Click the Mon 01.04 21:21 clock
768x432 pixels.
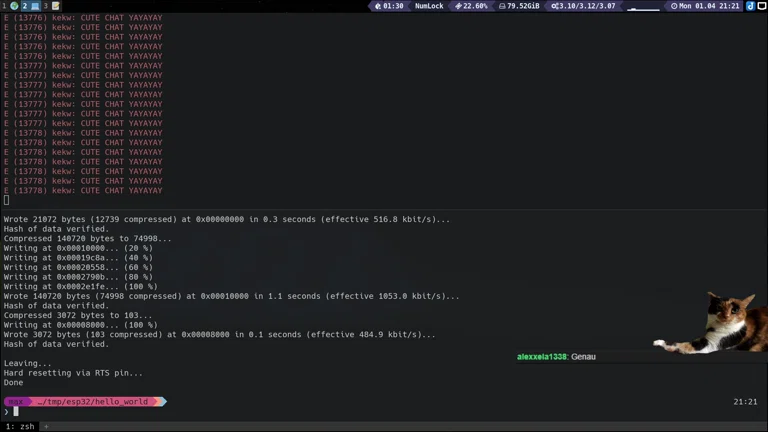point(705,6)
